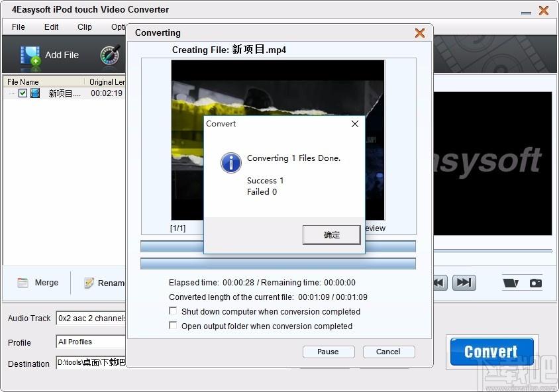Click the File Name column header

point(44,82)
